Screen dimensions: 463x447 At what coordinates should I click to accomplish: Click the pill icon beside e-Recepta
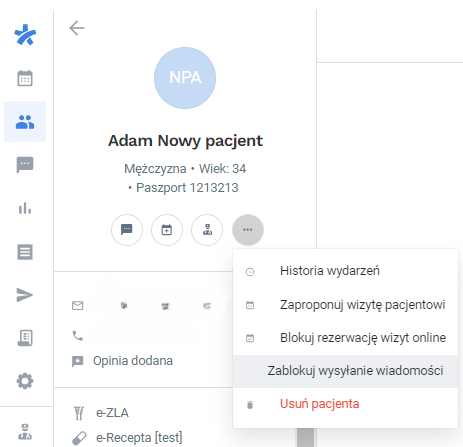(79, 438)
